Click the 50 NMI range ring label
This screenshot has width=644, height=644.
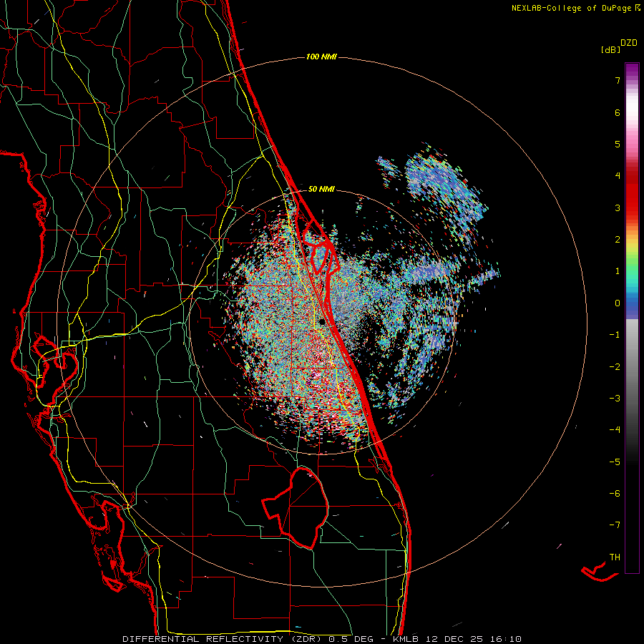pyautogui.click(x=321, y=189)
